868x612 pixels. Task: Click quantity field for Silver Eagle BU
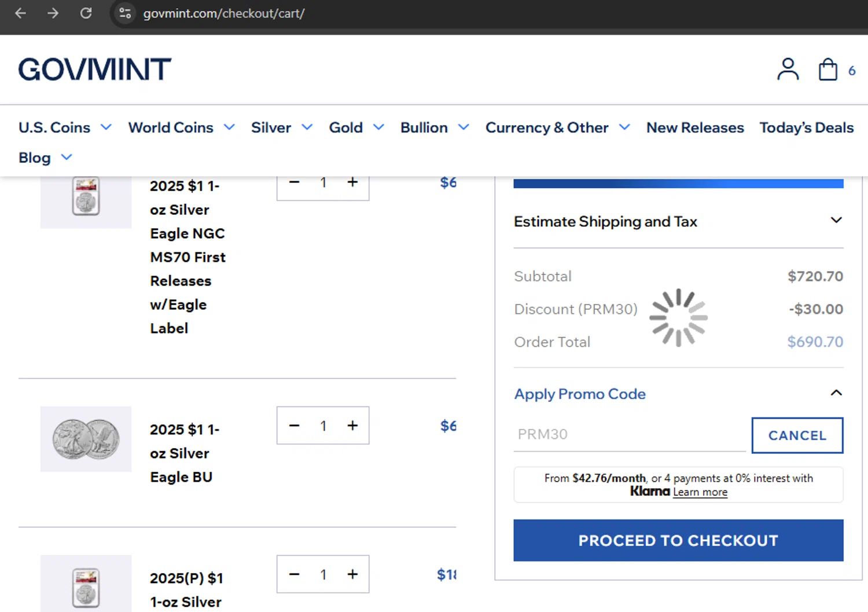[x=323, y=426]
